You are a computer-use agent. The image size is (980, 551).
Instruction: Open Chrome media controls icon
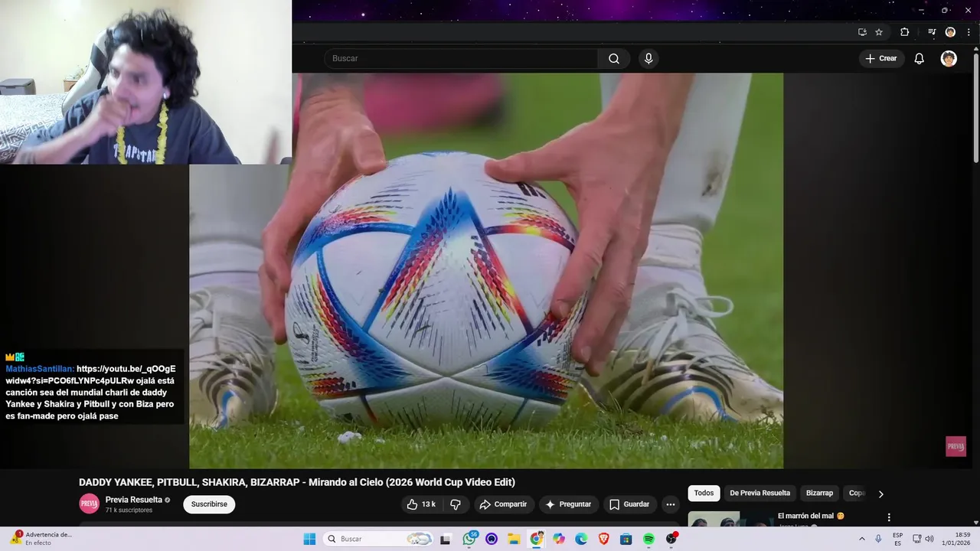[x=932, y=32]
